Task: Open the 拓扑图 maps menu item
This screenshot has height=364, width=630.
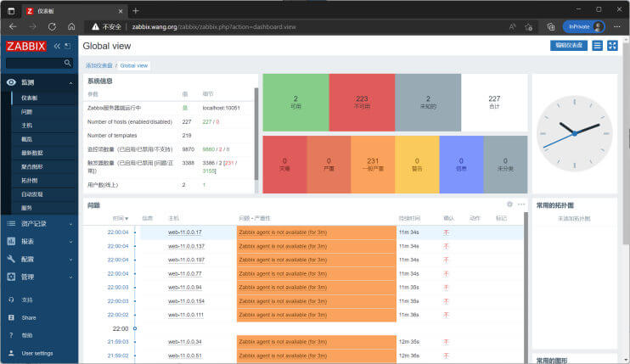Action: pos(30,181)
